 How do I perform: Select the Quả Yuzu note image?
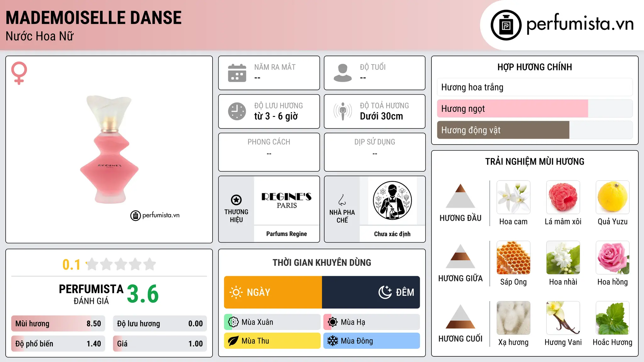(613, 197)
